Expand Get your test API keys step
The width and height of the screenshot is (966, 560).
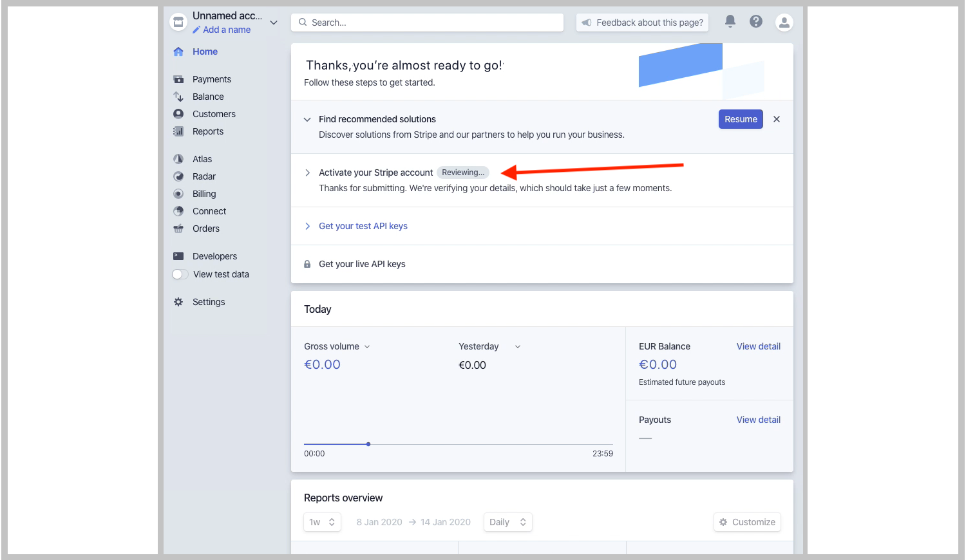point(307,226)
